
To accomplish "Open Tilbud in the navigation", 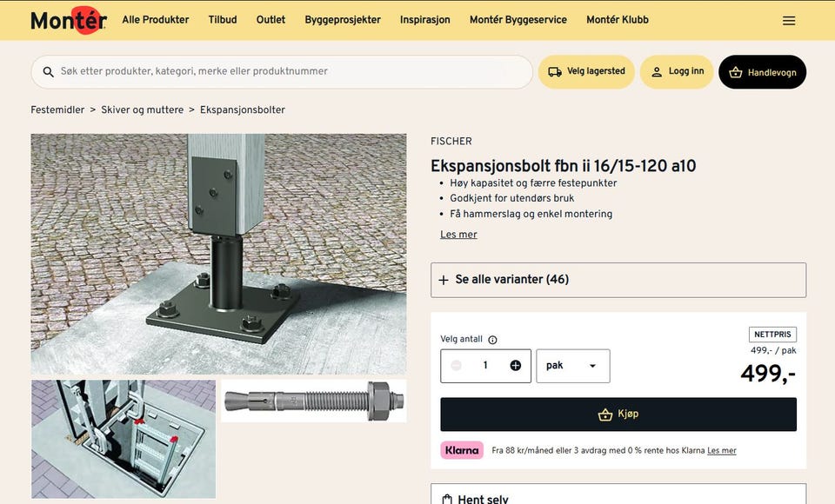I will pos(223,20).
